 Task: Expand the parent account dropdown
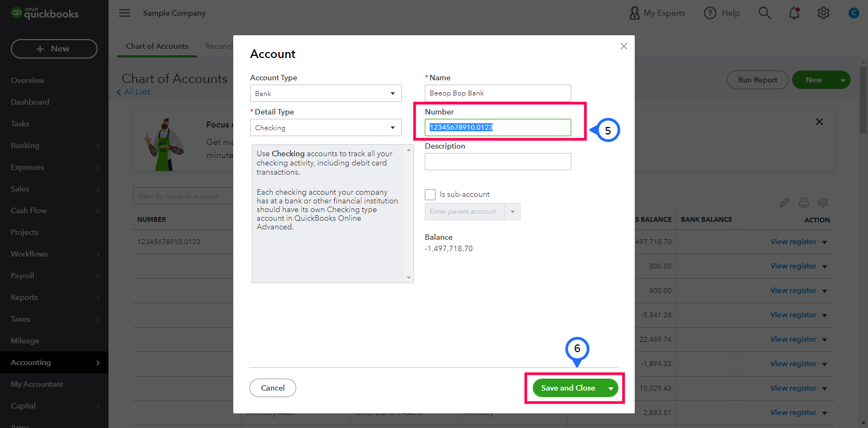point(513,212)
